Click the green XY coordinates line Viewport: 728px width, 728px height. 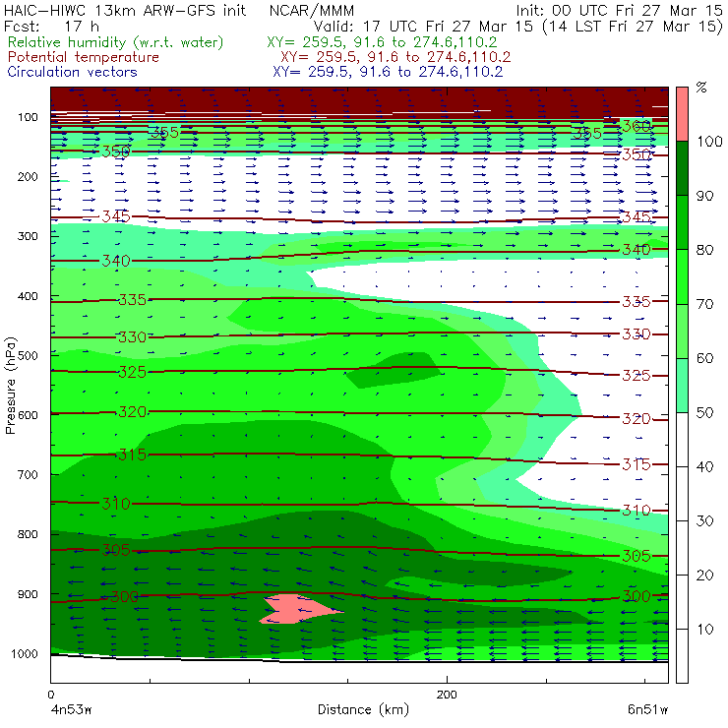[382, 42]
